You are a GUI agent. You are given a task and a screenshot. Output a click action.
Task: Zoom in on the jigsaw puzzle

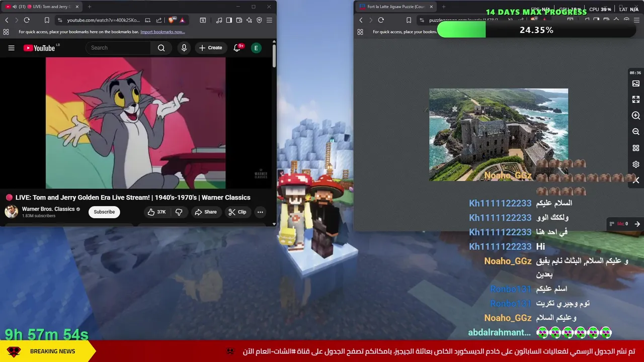[636, 116]
